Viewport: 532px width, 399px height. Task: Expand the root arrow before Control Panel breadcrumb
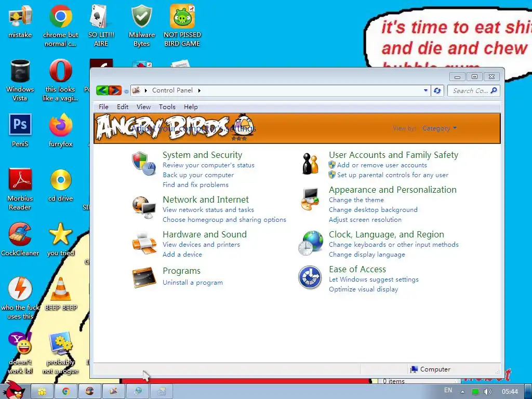(146, 90)
